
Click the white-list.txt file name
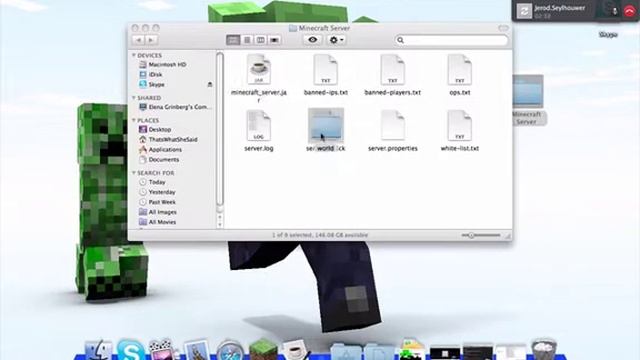tap(460, 149)
